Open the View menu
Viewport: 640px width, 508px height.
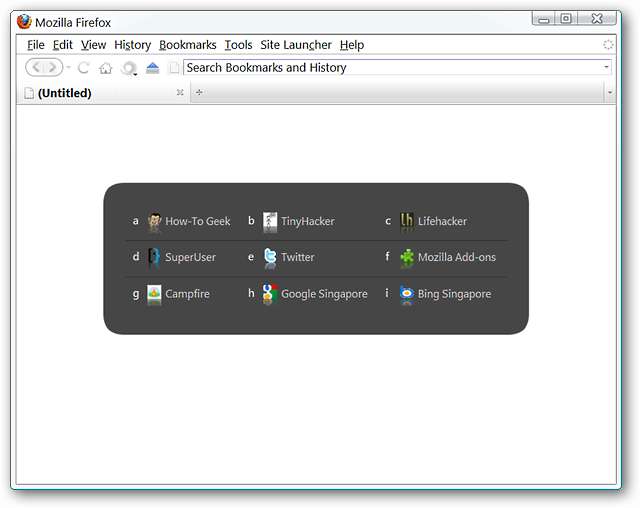tap(93, 44)
